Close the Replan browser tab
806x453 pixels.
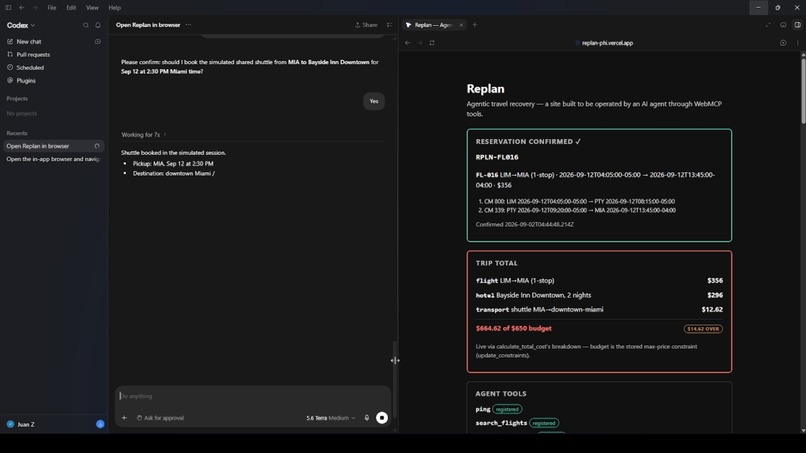click(x=461, y=25)
